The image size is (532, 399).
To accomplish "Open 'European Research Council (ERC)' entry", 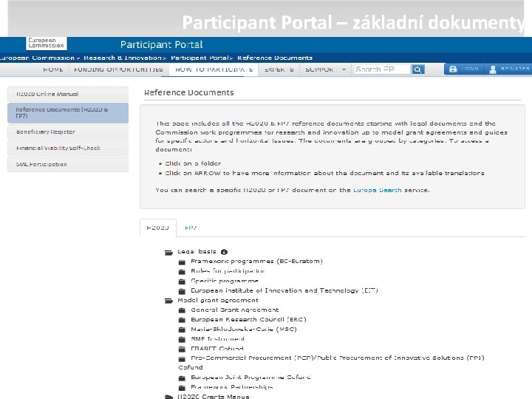I will click(248, 320).
